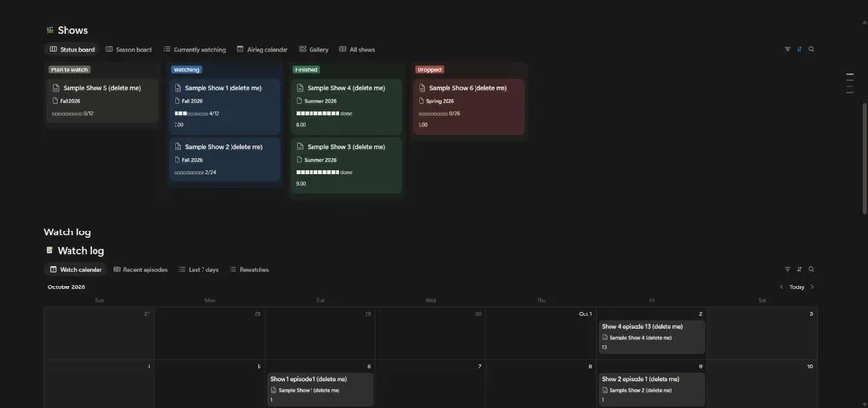The image size is (868, 408).
Task: Click Fall 2026 season on Sample Show 1
Action: click(188, 101)
